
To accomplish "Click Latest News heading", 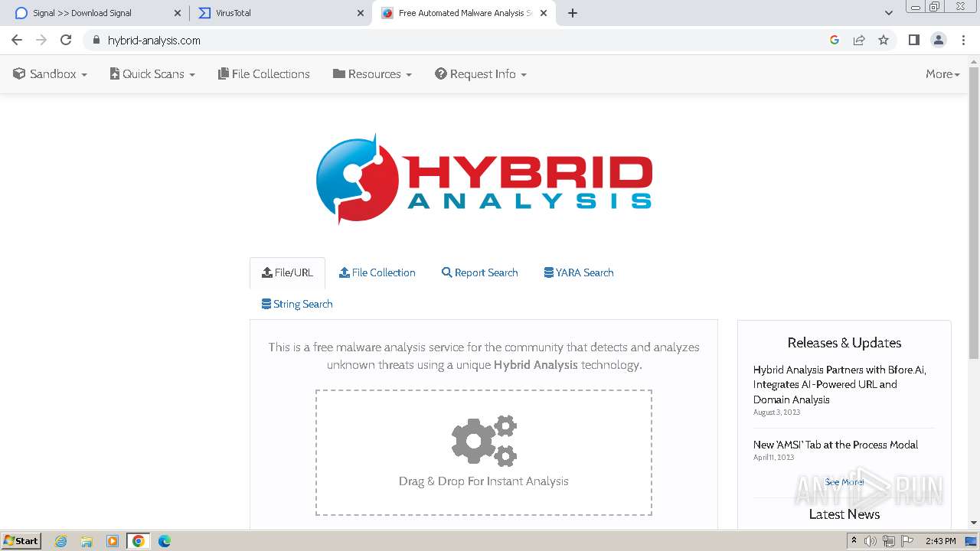I will [844, 514].
